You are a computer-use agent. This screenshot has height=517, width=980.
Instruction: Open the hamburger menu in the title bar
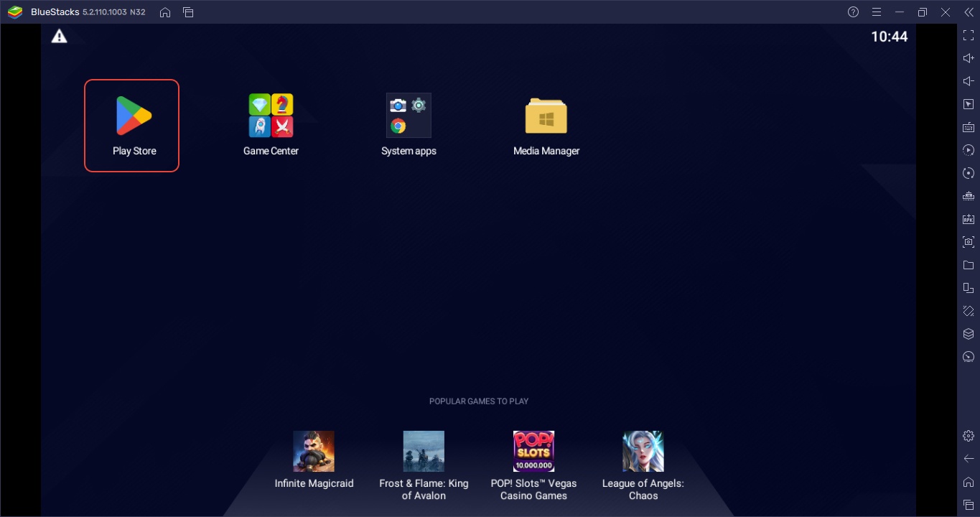click(876, 12)
